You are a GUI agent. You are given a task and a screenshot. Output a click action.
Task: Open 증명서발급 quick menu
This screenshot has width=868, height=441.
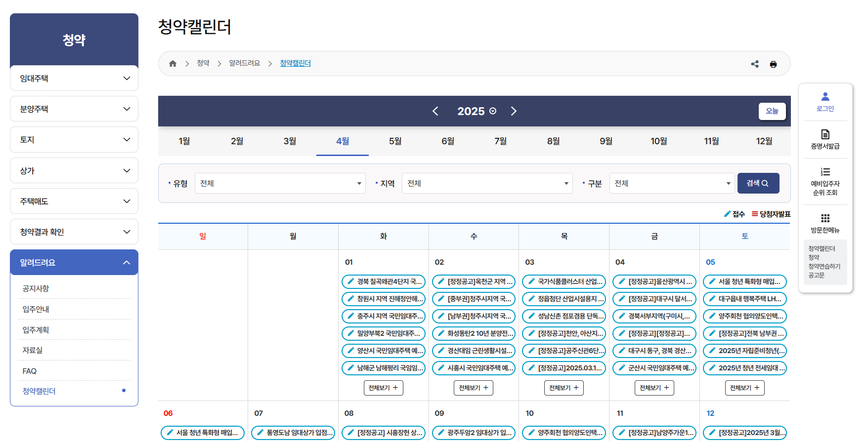tap(825, 140)
